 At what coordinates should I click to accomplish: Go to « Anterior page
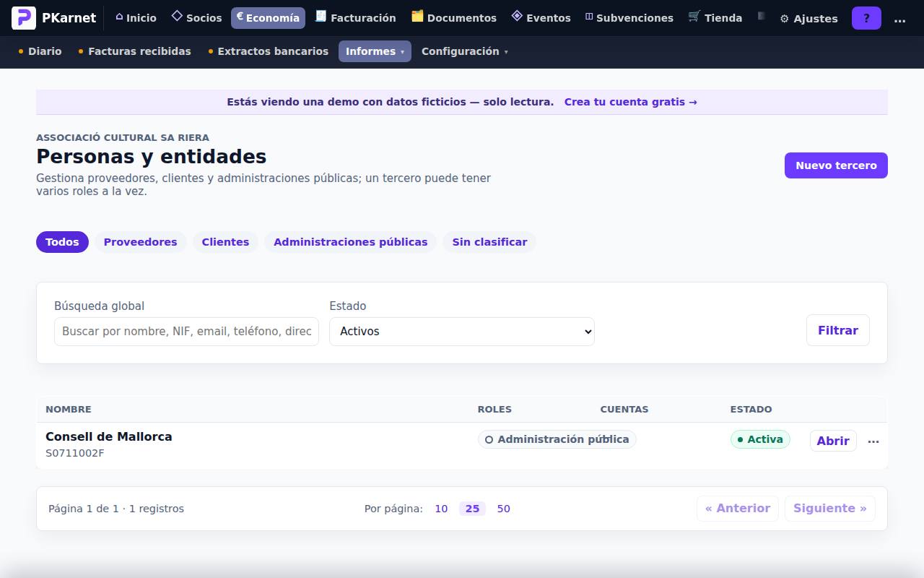click(737, 509)
